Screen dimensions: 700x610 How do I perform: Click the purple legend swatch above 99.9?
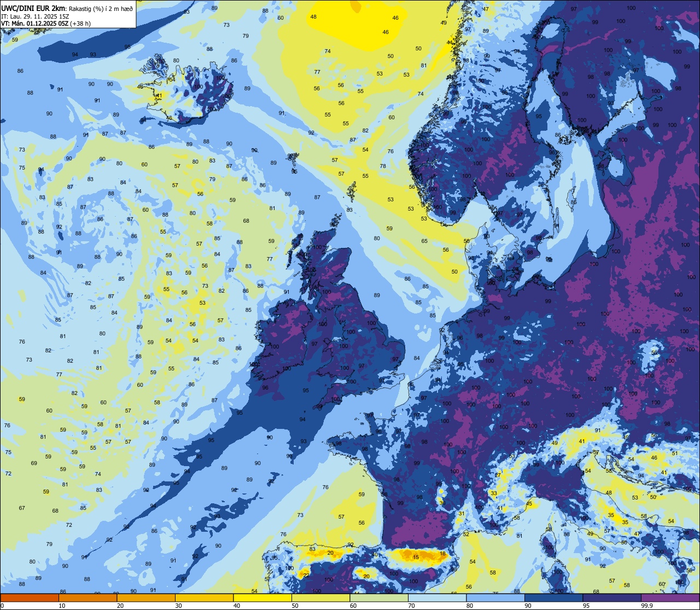(x=670, y=597)
